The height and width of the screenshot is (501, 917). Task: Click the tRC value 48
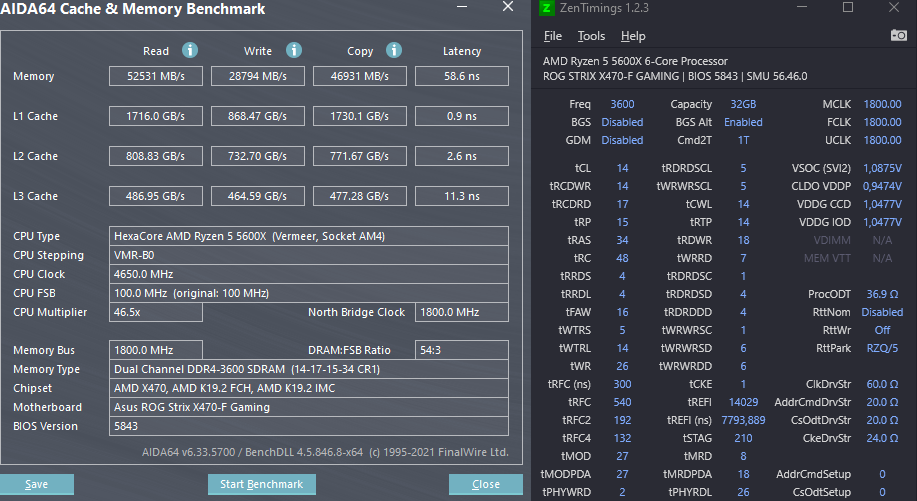pos(622,258)
